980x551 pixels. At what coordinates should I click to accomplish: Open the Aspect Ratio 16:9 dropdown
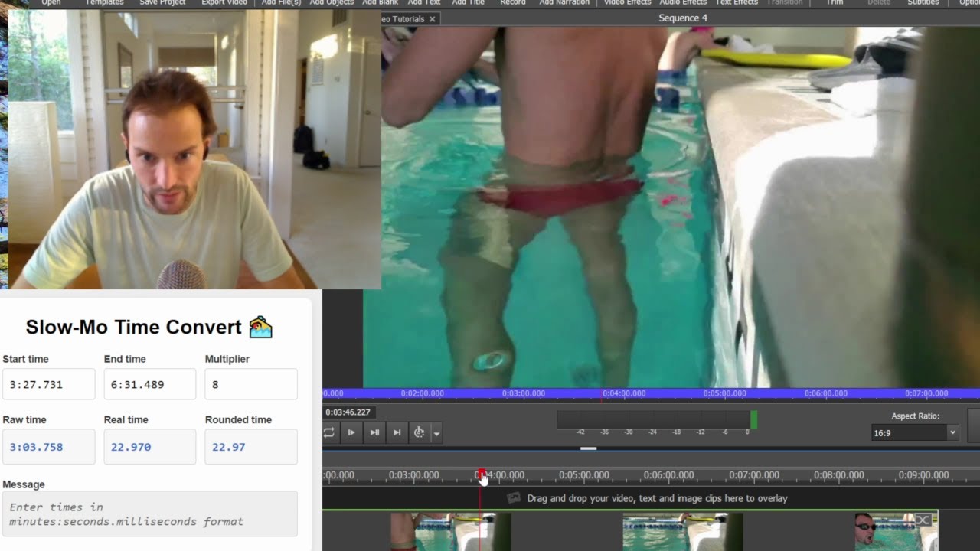point(915,432)
